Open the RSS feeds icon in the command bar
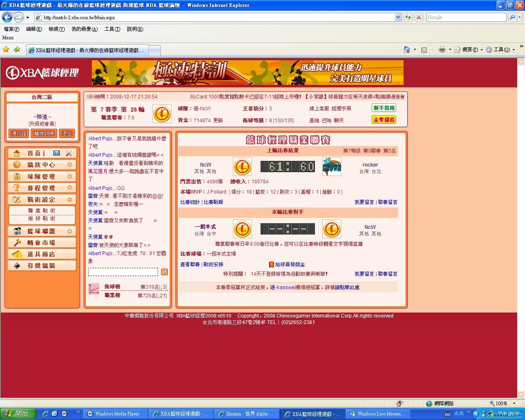 tap(424, 50)
